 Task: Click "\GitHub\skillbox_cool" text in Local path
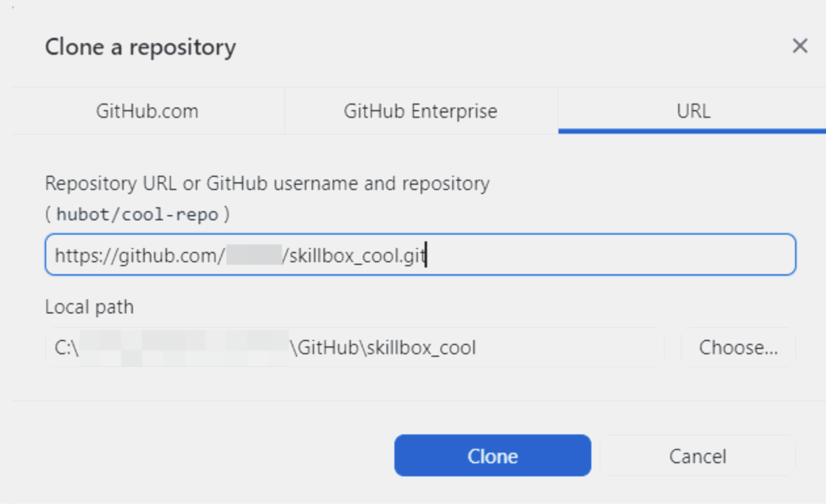click(383, 348)
